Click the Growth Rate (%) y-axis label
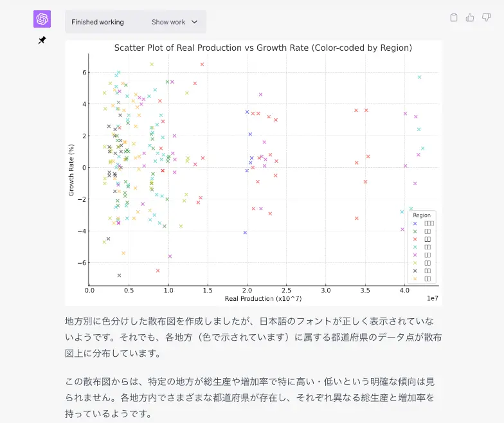The width and height of the screenshot is (504, 423). (x=72, y=170)
